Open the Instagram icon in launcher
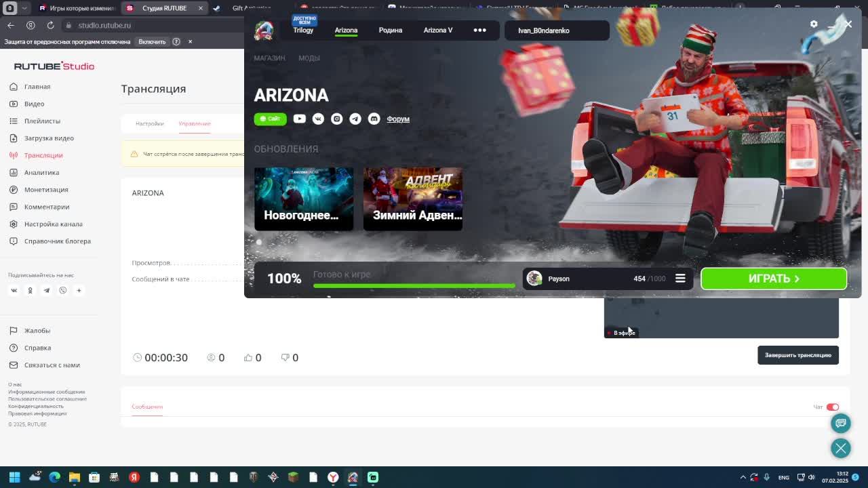This screenshot has width=868, height=488. point(336,119)
